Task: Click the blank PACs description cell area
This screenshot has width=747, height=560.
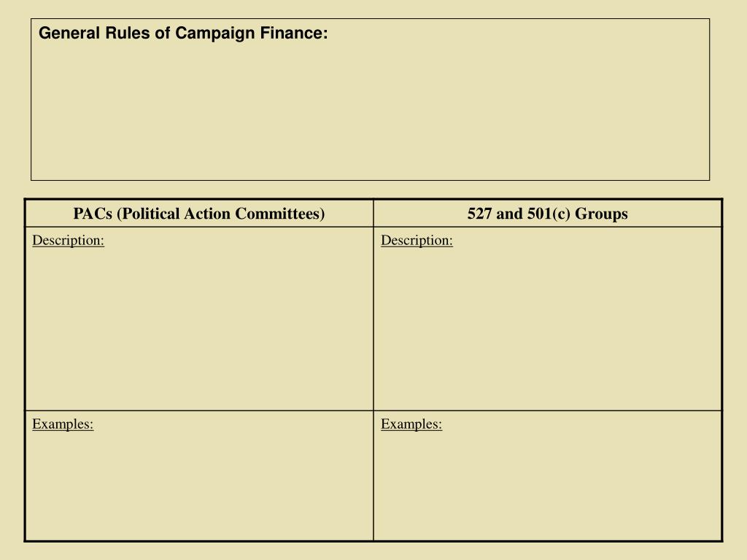Action: 199,329
